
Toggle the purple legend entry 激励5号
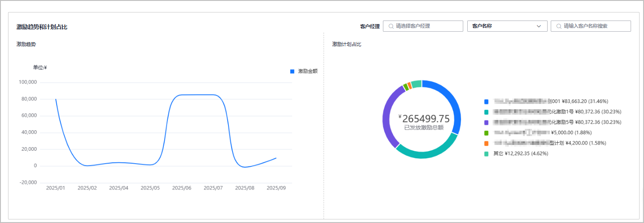pos(486,122)
